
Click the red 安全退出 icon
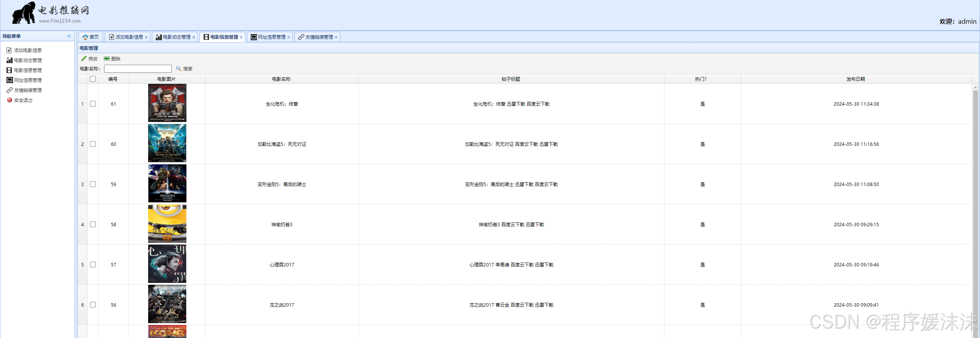[x=9, y=100]
